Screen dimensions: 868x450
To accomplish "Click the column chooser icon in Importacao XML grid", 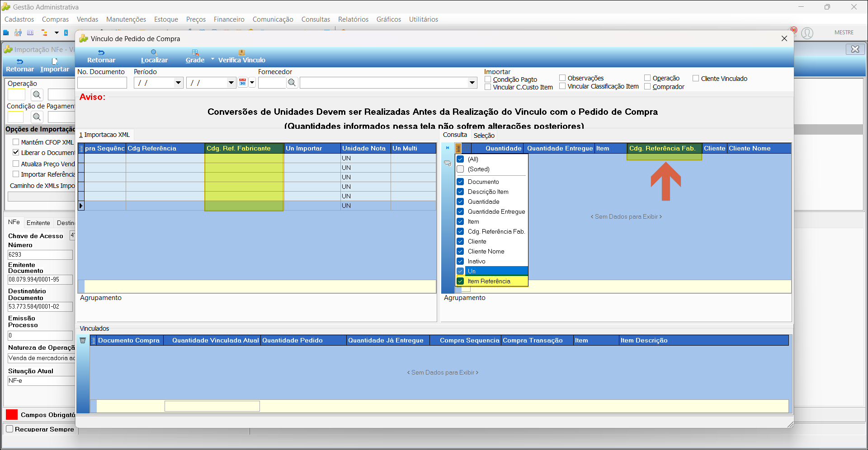I will pyautogui.click(x=81, y=148).
